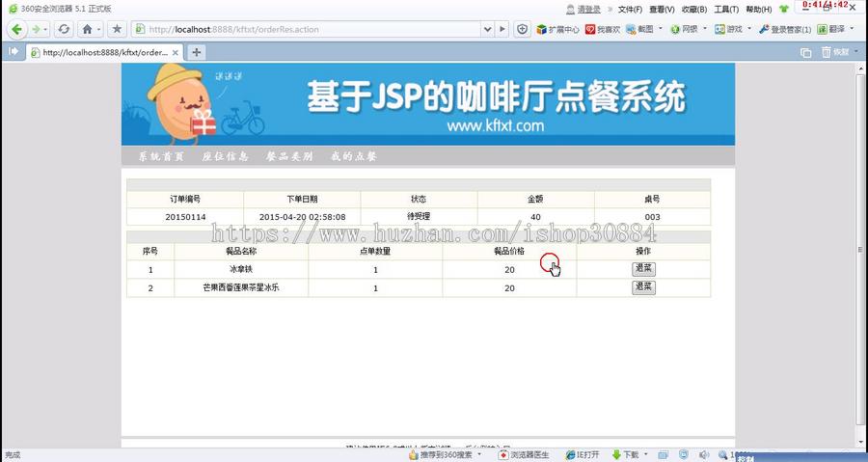868x462 pixels.
Task: Open a new tab with plus button
Action: pyautogui.click(x=196, y=52)
